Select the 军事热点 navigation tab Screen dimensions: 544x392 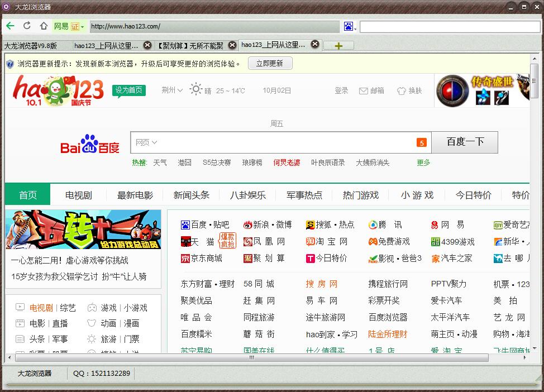click(304, 195)
